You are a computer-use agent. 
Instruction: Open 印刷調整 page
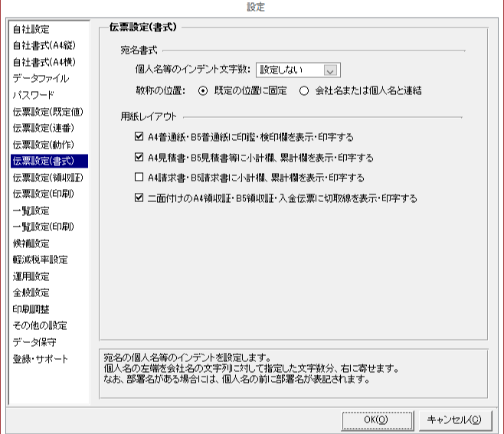[x=31, y=309]
